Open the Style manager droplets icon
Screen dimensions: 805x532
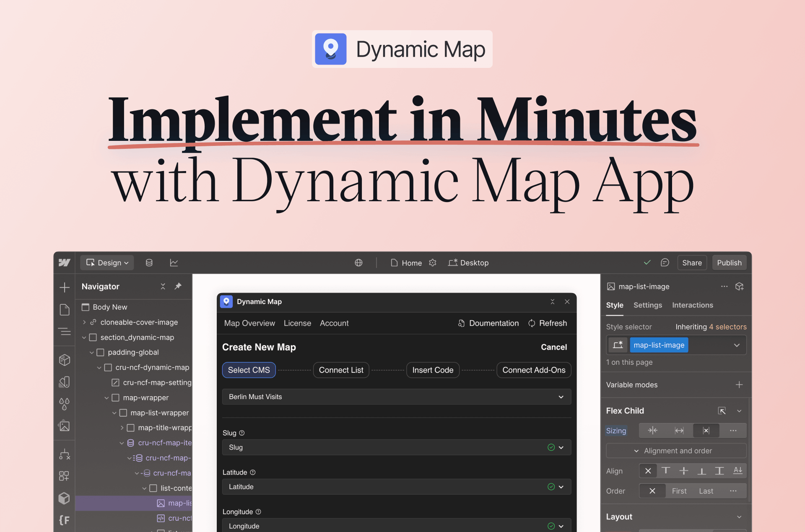click(x=65, y=404)
